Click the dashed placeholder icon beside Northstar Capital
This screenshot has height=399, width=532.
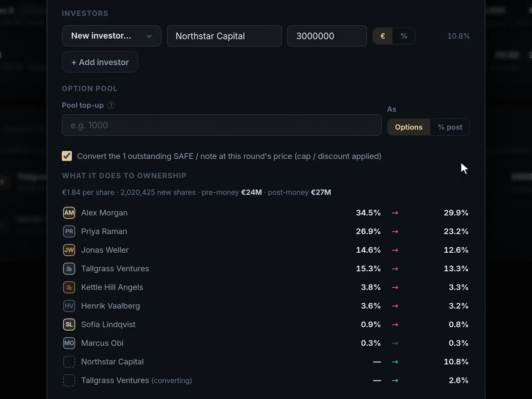(69, 362)
